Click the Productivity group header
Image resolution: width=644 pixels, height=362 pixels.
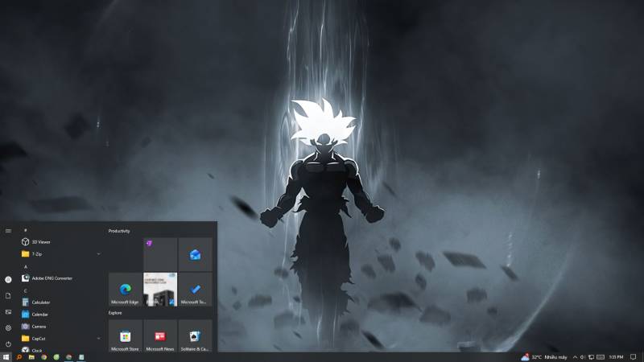(119, 231)
